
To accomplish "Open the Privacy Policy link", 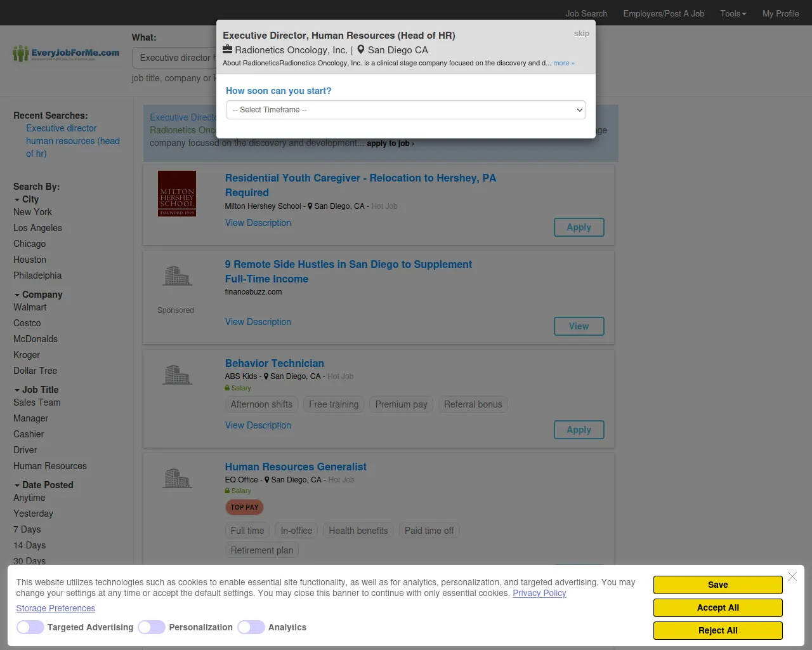I will [539, 593].
